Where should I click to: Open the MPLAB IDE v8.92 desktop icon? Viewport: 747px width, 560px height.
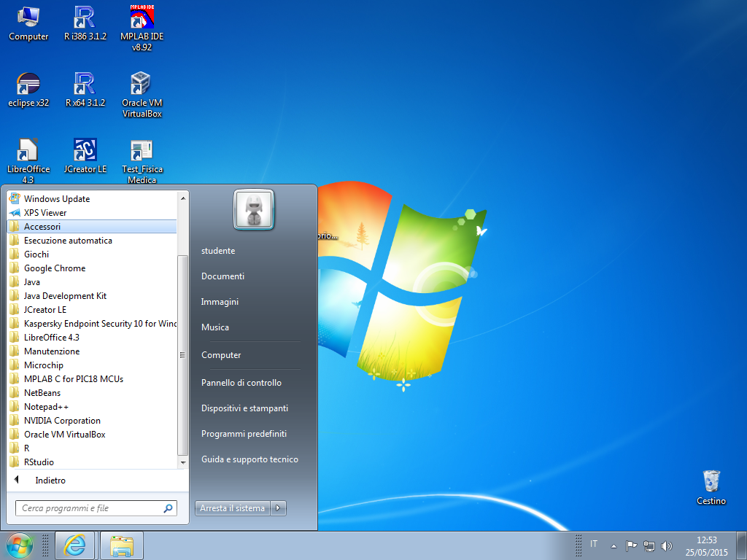142,17
